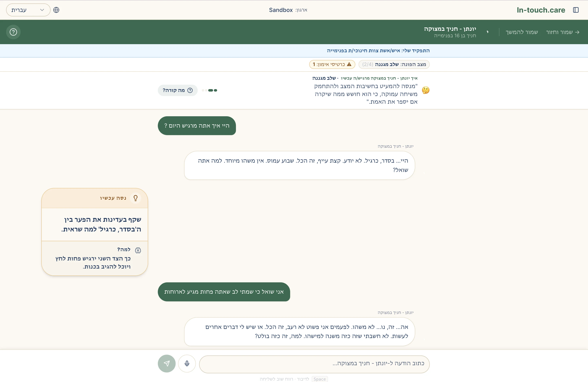
Task: Click the In-touch.care logo
Action: pos(541,10)
